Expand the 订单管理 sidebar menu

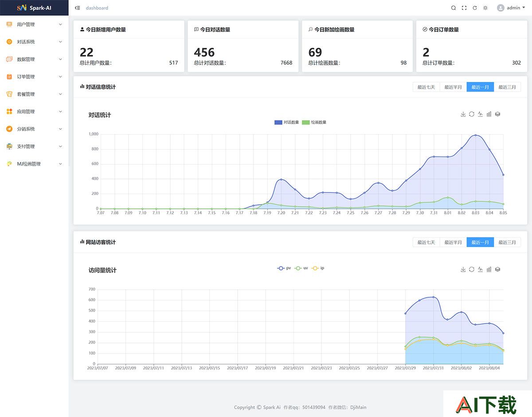coord(34,77)
